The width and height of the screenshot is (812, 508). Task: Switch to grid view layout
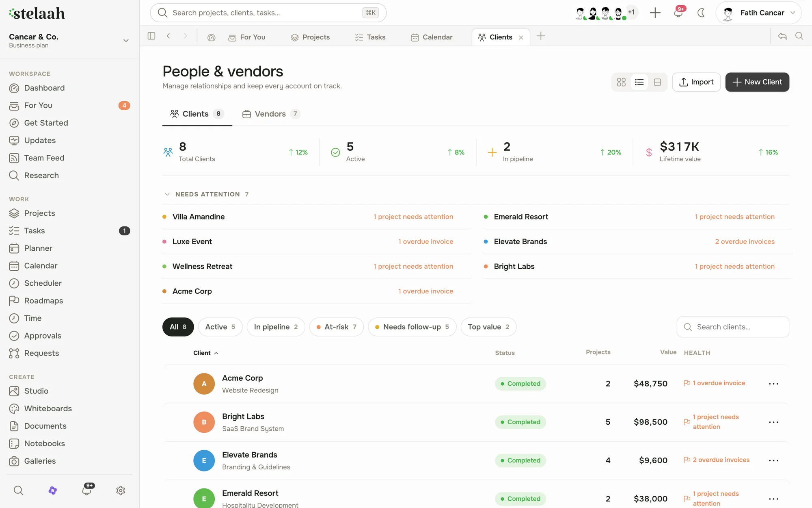[621, 82]
